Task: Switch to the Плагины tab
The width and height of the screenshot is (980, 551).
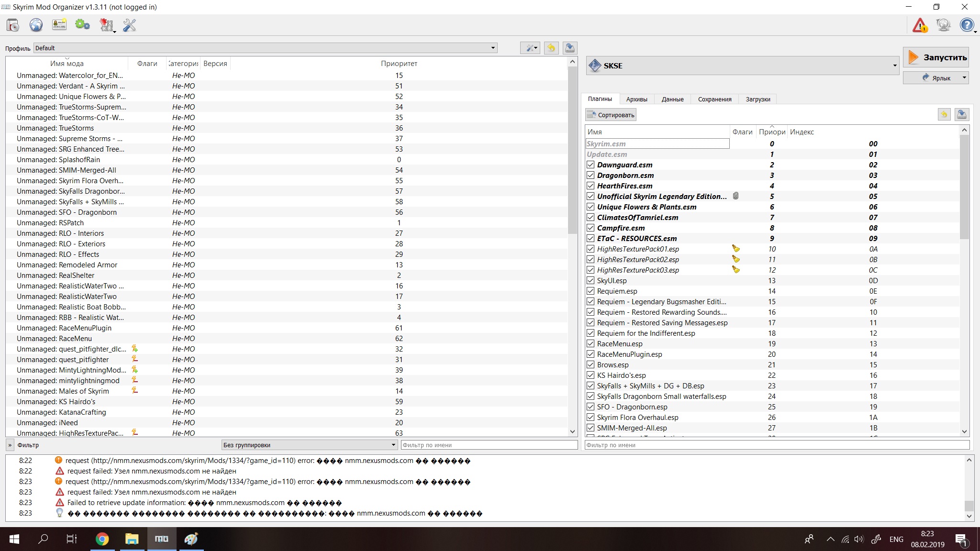Action: 600,99
